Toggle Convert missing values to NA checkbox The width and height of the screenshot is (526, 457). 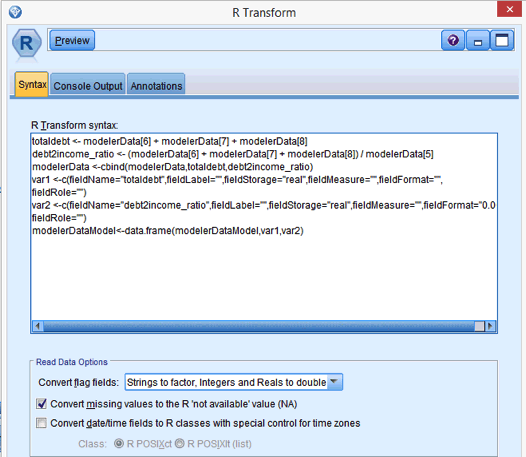click(41, 404)
